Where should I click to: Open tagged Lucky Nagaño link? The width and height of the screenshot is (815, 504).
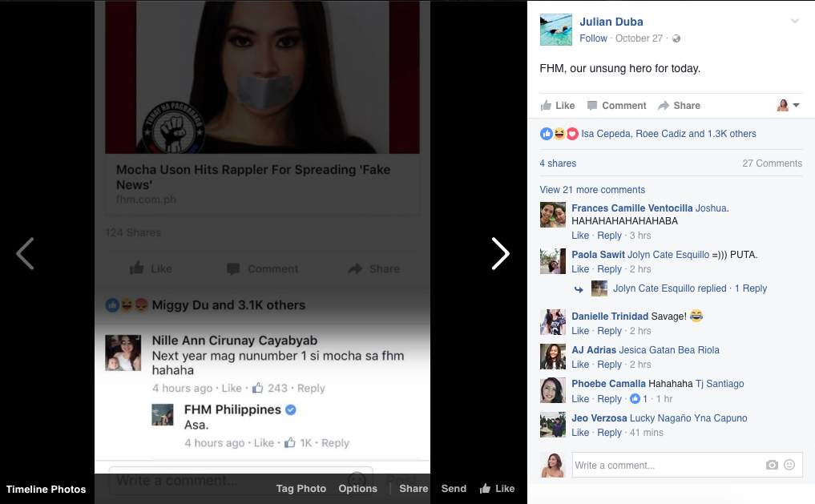tap(660, 418)
